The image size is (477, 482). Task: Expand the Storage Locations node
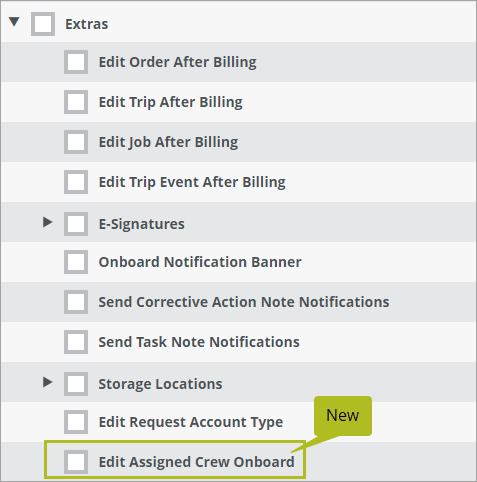(48, 382)
